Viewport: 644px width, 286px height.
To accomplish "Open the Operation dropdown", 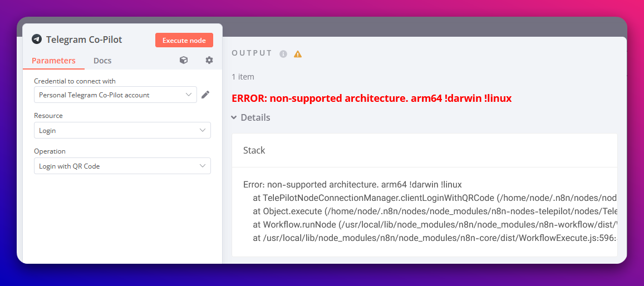I will tap(122, 166).
